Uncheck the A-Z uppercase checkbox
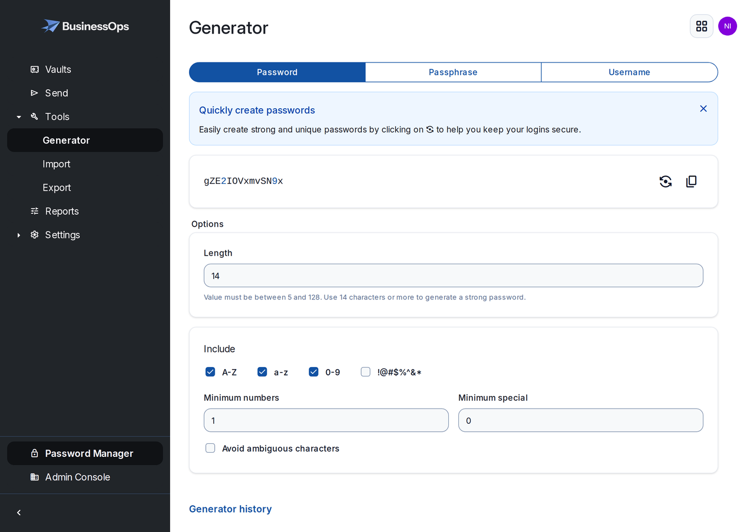The width and height of the screenshot is (756, 532). [210, 372]
